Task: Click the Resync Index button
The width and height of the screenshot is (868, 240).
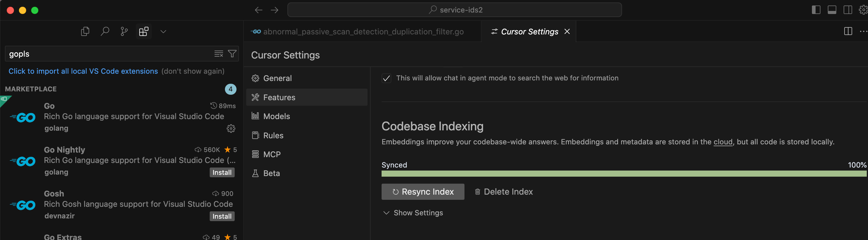Action: coord(422,192)
